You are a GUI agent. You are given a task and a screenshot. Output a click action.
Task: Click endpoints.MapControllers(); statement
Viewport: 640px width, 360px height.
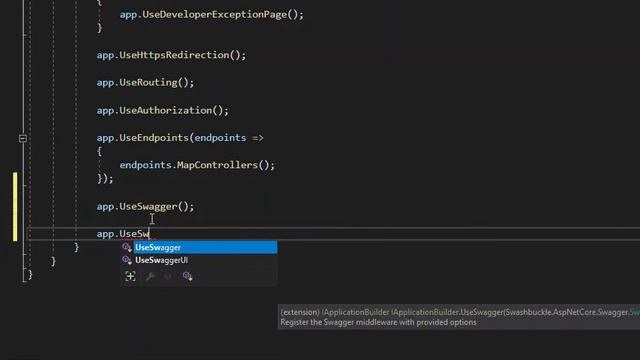click(197, 165)
